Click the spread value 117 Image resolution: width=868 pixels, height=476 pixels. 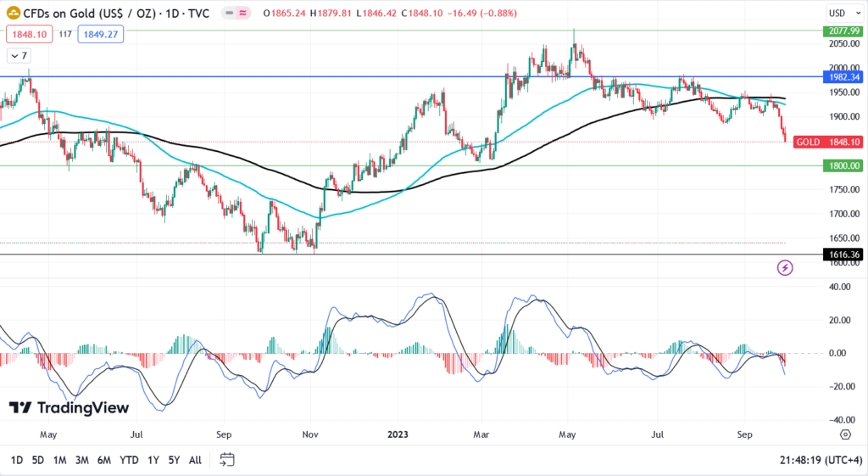pos(65,34)
